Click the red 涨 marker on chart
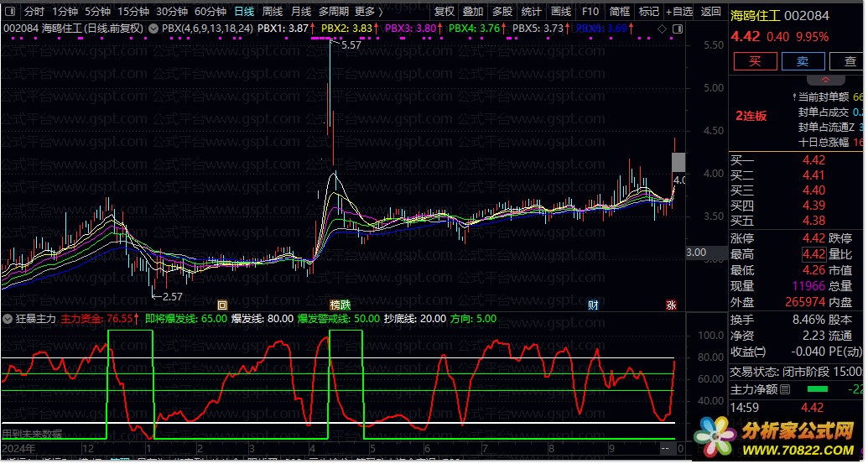Image resolution: width=868 pixels, height=464 pixels. (x=671, y=305)
